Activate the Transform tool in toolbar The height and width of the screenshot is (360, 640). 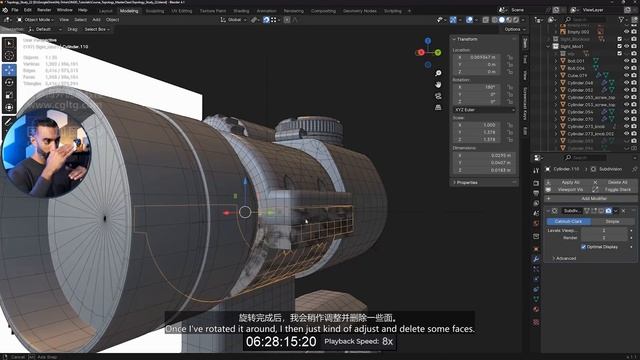point(9,108)
